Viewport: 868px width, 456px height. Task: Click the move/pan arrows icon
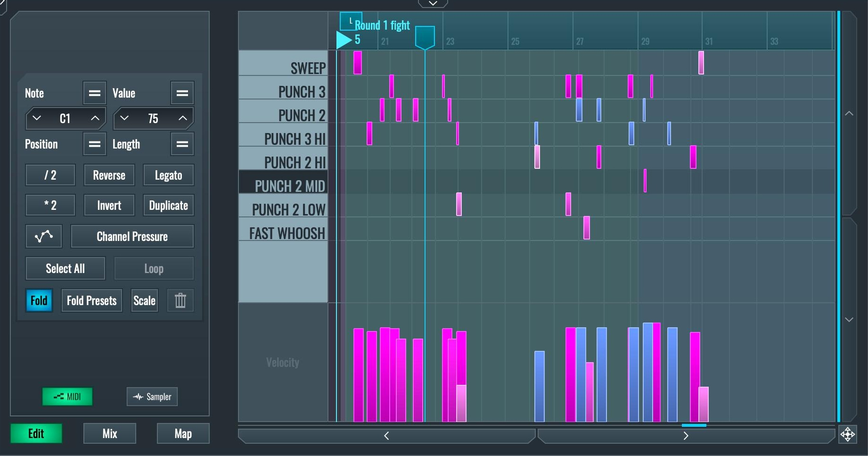click(847, 434)
